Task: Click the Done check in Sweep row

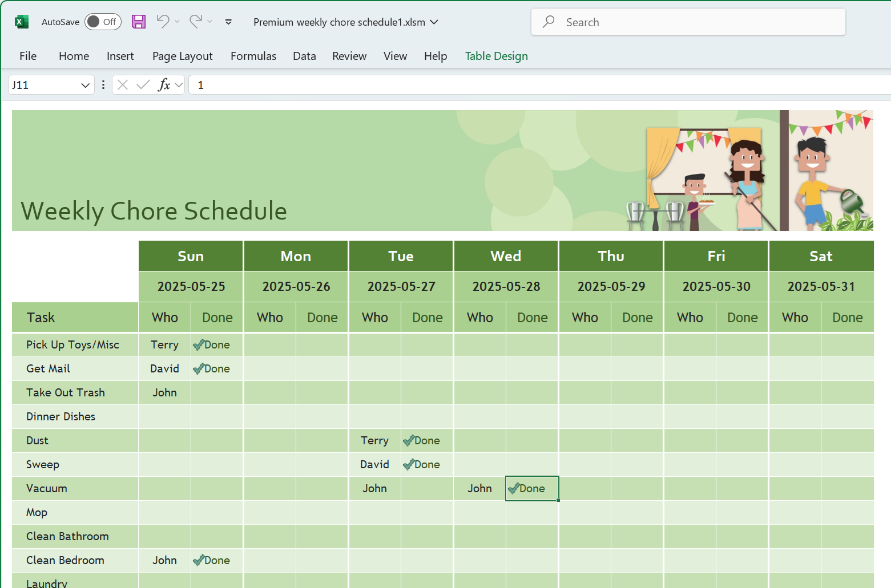Action: pos(427,464)
